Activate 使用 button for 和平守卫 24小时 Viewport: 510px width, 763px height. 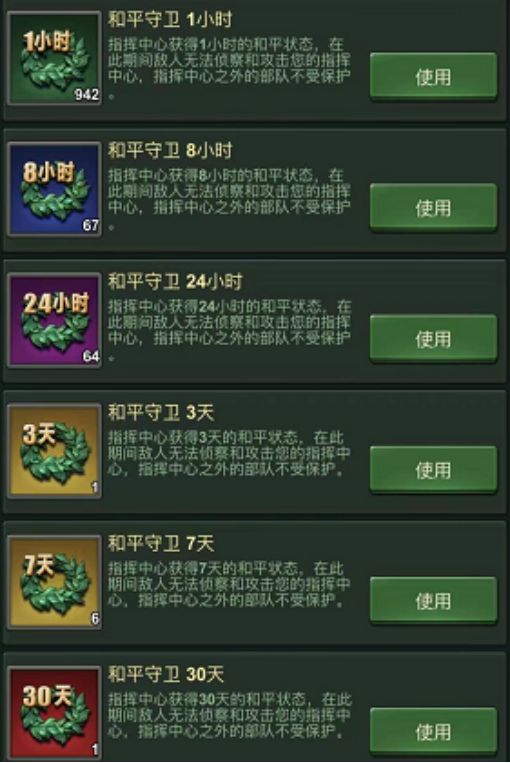point(433,339)
